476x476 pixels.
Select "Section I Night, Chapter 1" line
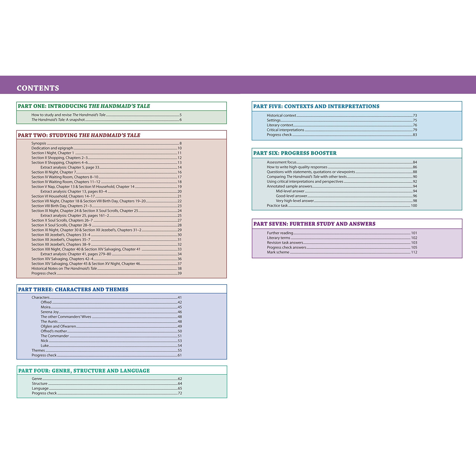[106, 153]
